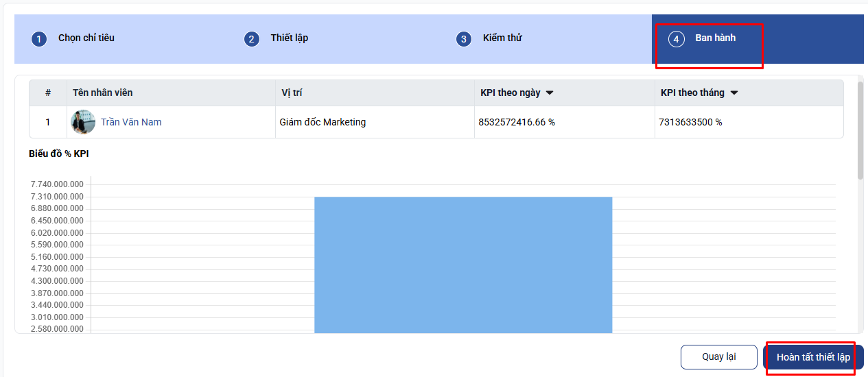
Task: Click the step 3 number circle
Action: pyautogui.click(x=464, y=39)
